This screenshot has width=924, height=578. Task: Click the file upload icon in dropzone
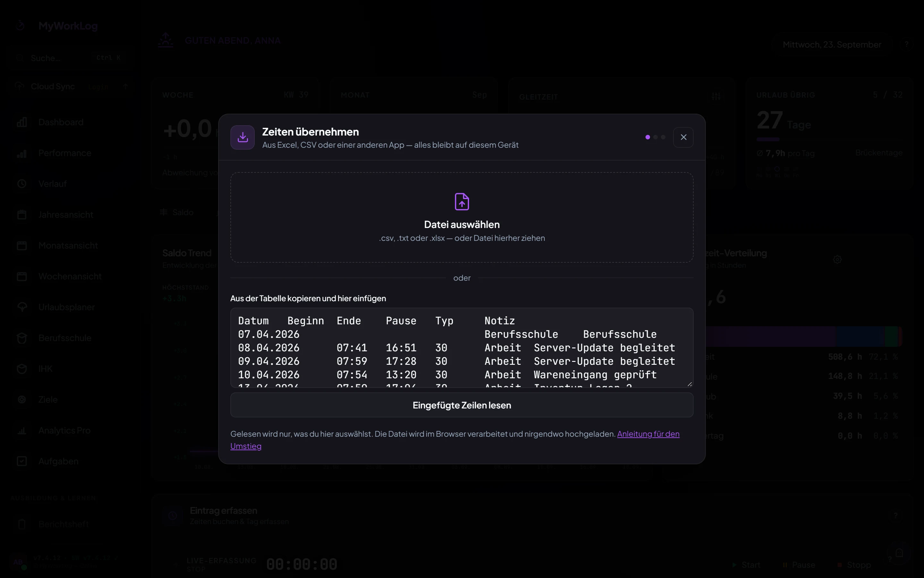pyautogui.click(x=462, y=201)
